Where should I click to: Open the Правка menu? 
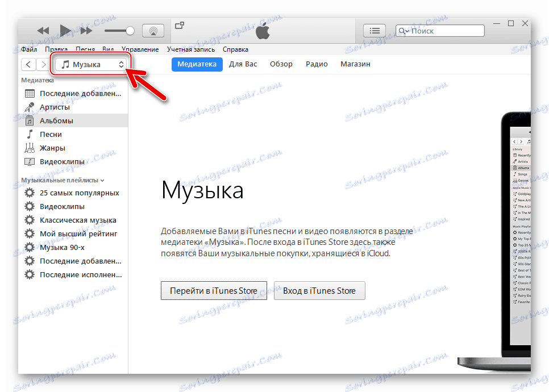click(56, 49)
